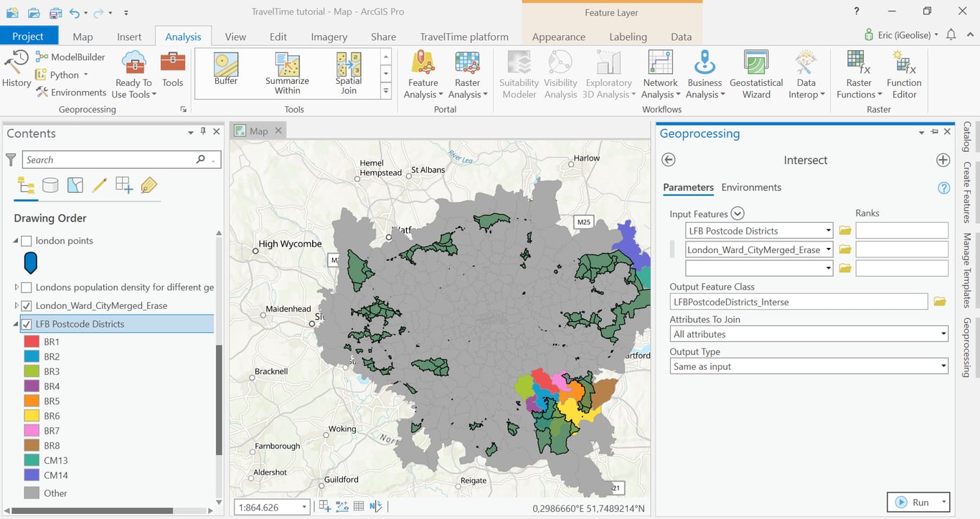Screen dimensions: 980x519
Task: Open the Output Type dropdown
Action: point(809,366)
